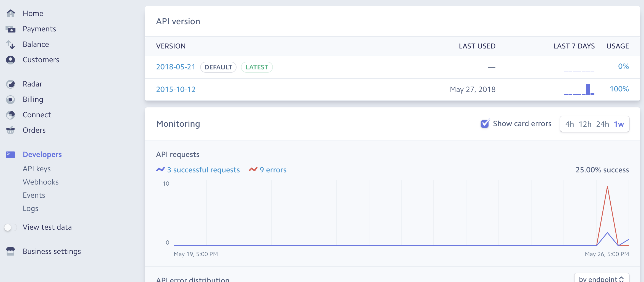The height and width of the screenshot is (282, 644).
Task: Click the 2015-10-12 last 7 days sparkline
Action: pyautogui.click(x=579, y=89)
